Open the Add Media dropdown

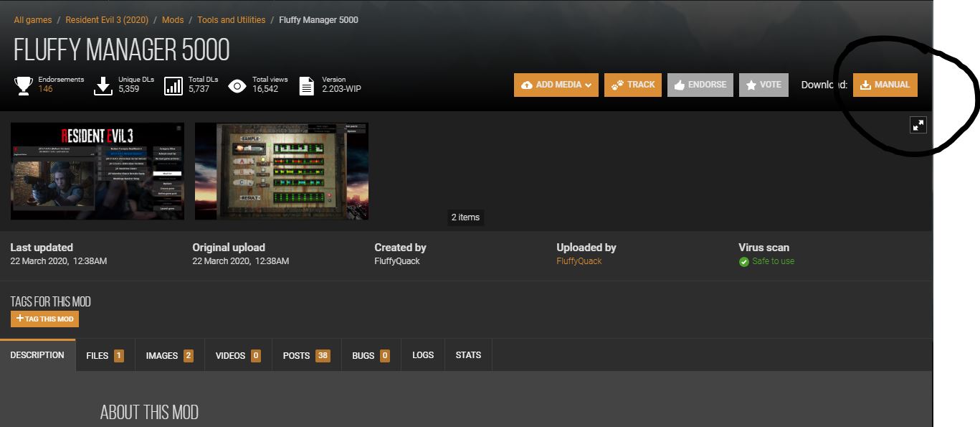556,85
